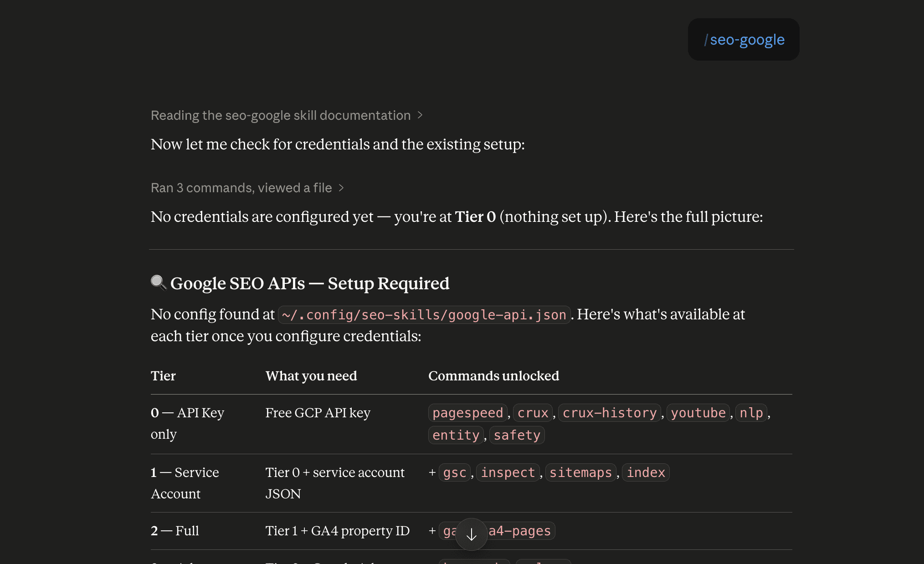Click the config path google-api.json code
This screenshot has height=564, width=924.
tap(424, 315)
